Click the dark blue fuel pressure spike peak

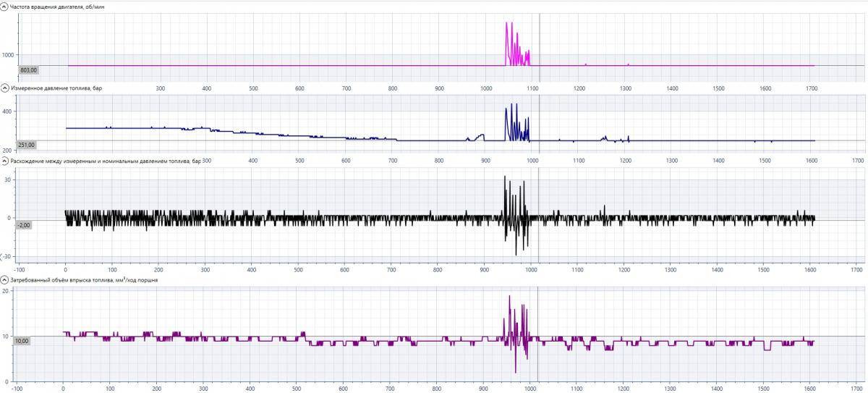(512, 104)
